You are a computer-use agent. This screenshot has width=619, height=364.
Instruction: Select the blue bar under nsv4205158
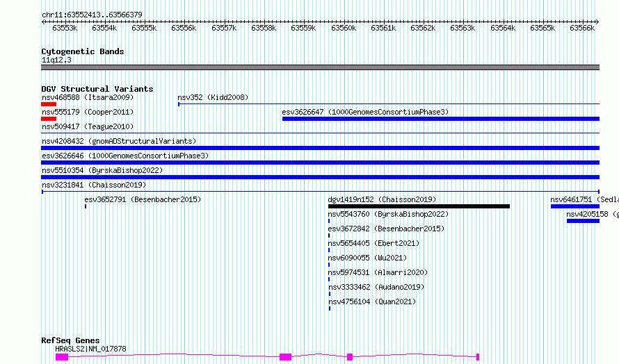click(583, 221)
